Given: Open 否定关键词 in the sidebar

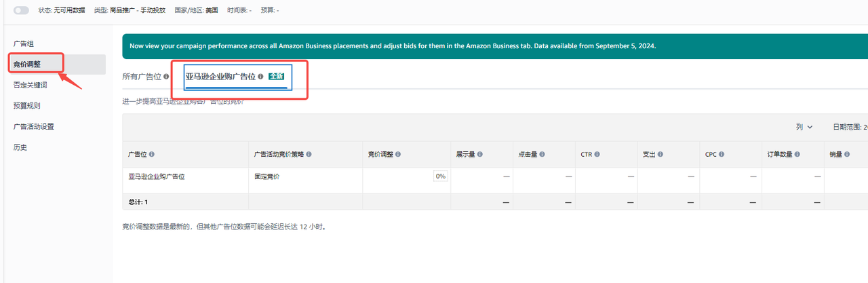Looking at the screenshot, I should [x=31, y=86].
